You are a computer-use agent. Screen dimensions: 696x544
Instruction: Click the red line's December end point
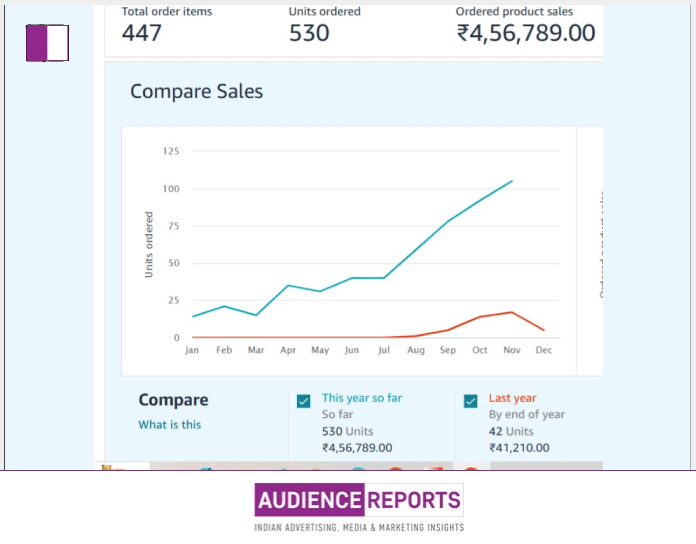click(x=544, y=330)
